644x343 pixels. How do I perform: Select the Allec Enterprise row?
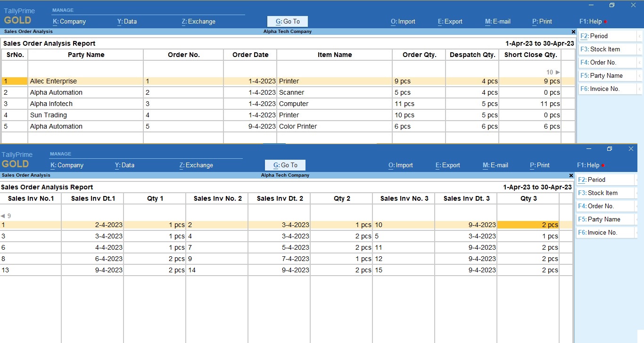click(53, 81)
